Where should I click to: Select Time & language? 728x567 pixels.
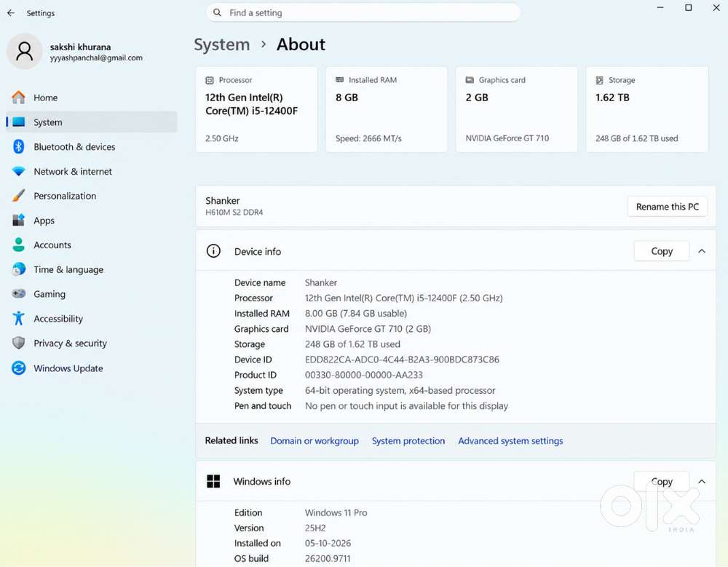pyautogui.click(x=92, y=269)
